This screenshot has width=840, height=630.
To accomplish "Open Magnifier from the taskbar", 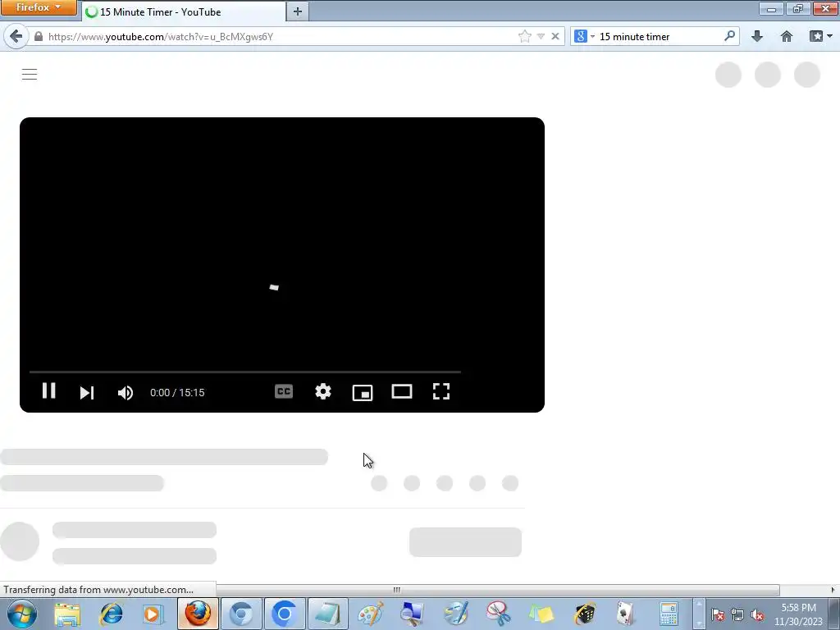I will pos(412,614).
